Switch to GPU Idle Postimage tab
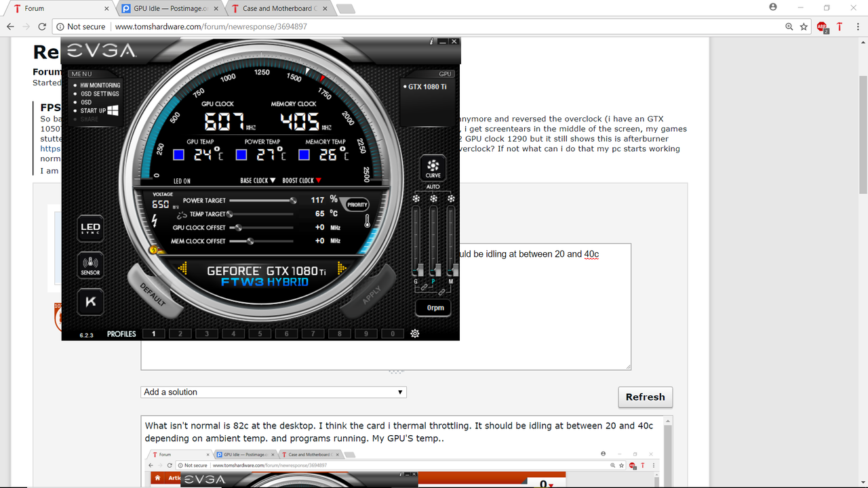Screen dimensions: 868x488 click(170, 8)
